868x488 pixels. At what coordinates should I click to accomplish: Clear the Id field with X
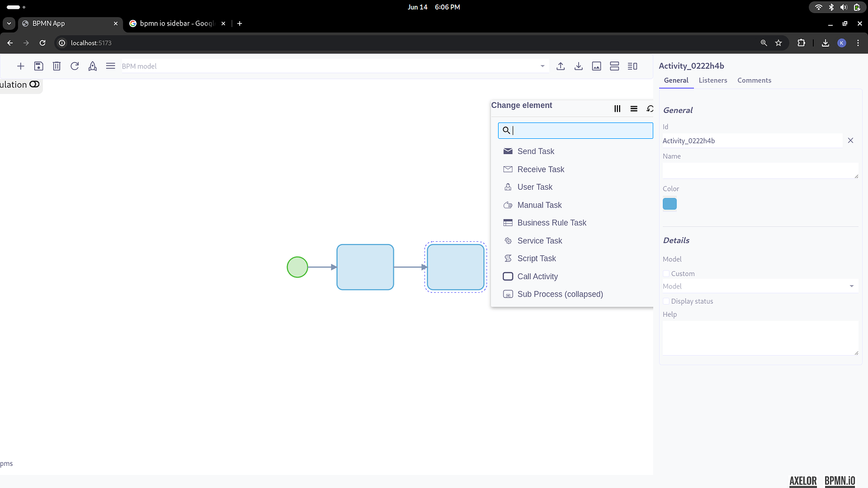tap(851, 140)
